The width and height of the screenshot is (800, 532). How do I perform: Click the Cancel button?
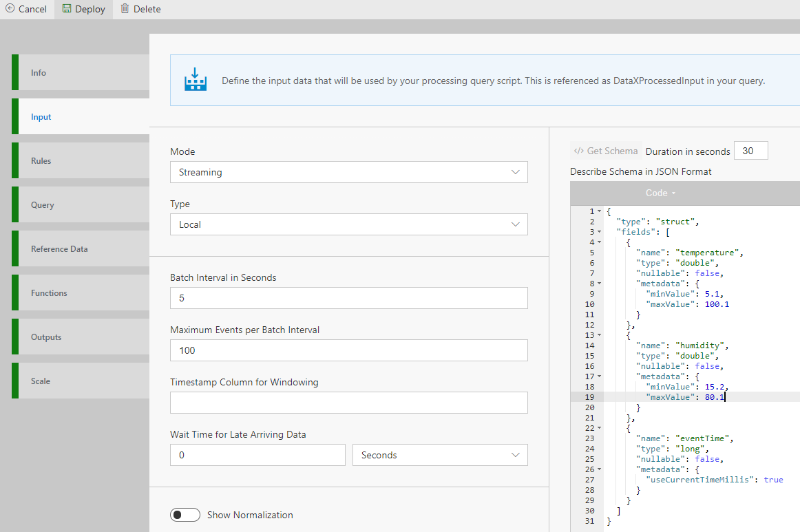[x=26, y=9]
